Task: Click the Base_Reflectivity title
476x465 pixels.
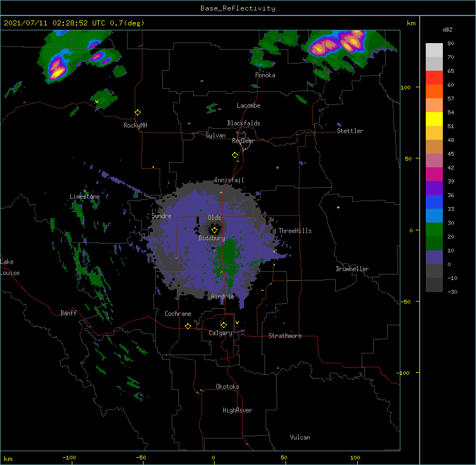Action: click(x=238, y=8)
